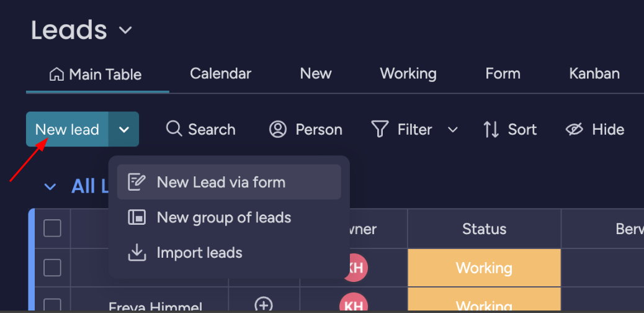This screenshot has height=313, width=644.
Task: Click the New group of leads icon
Action: pyautogui.click(x=136, y=217)
